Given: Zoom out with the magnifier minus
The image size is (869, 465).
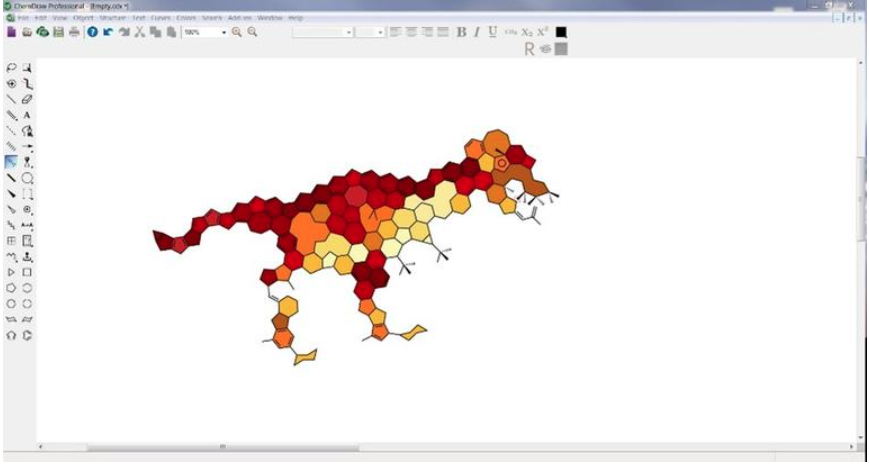Looking at the screenshot, I should pyautogui.click(x=252, y=32).
